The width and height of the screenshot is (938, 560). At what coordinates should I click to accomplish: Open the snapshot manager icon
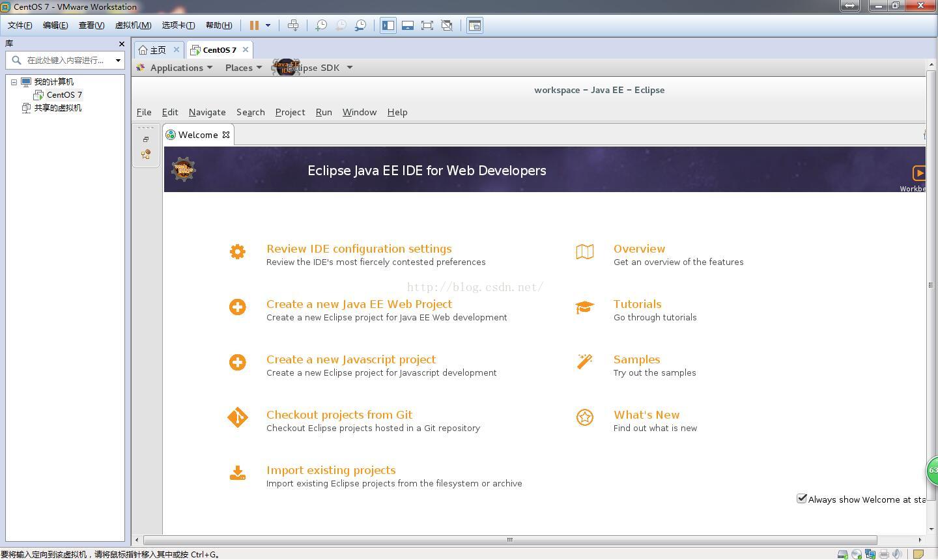[x=360, y=25]
